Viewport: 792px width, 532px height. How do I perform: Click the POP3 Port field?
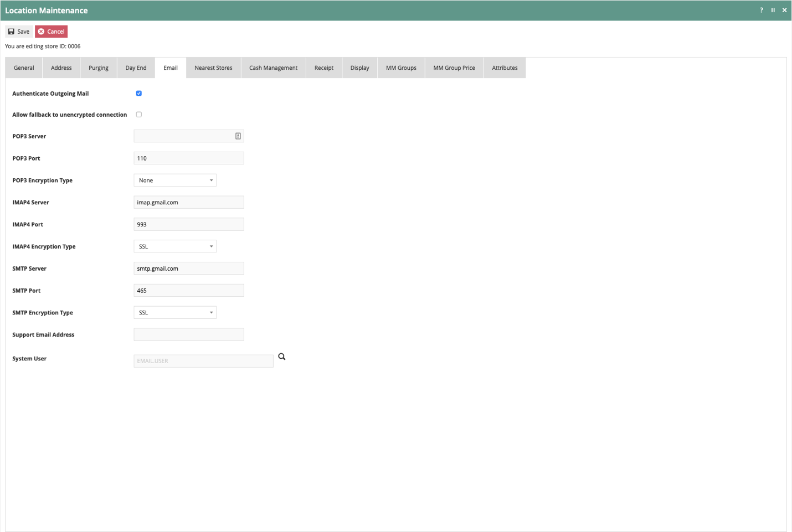click(189, 158)
